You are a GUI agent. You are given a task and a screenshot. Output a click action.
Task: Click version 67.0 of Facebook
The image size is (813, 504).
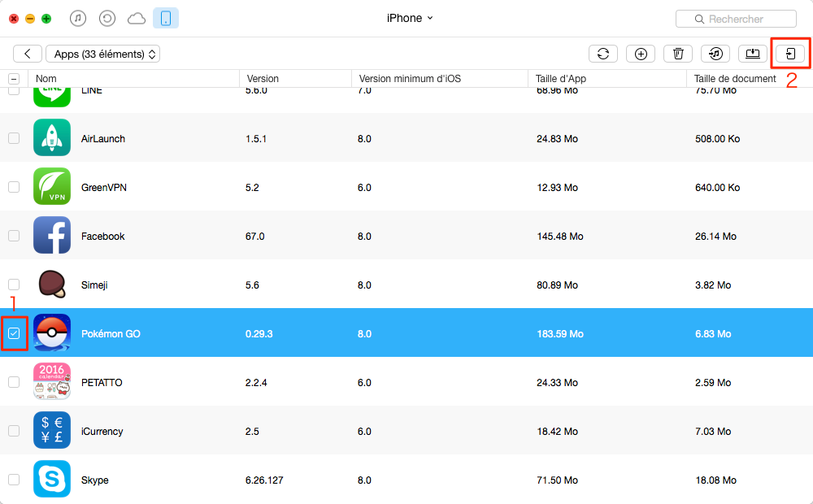tap(255, 236)
